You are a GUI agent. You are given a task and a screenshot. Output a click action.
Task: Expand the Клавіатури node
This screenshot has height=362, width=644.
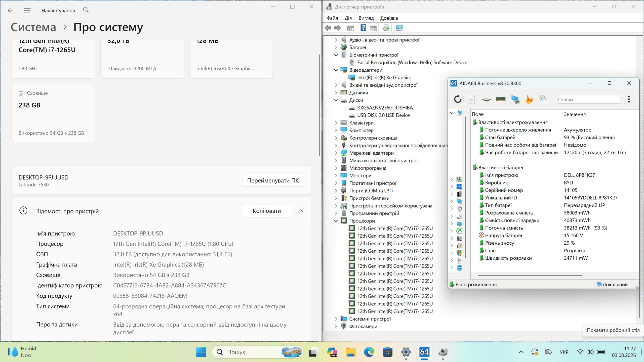(x=336, y=123)
